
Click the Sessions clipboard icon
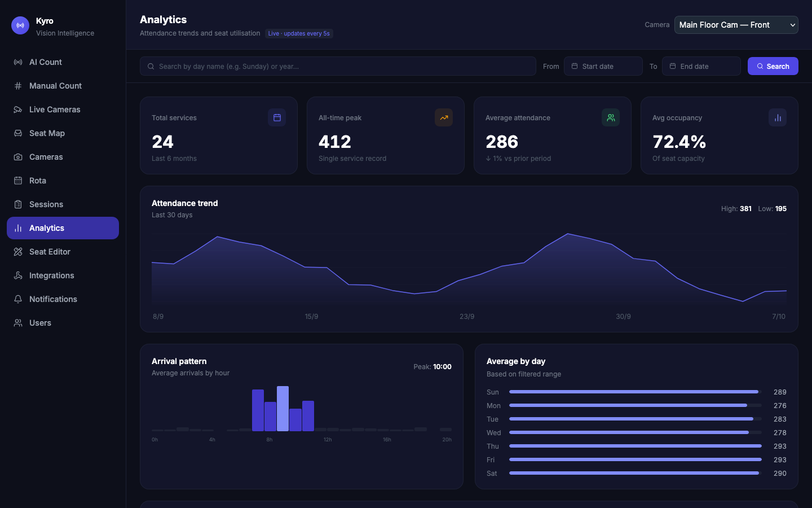pyautogui.click(x=18, y=204)
